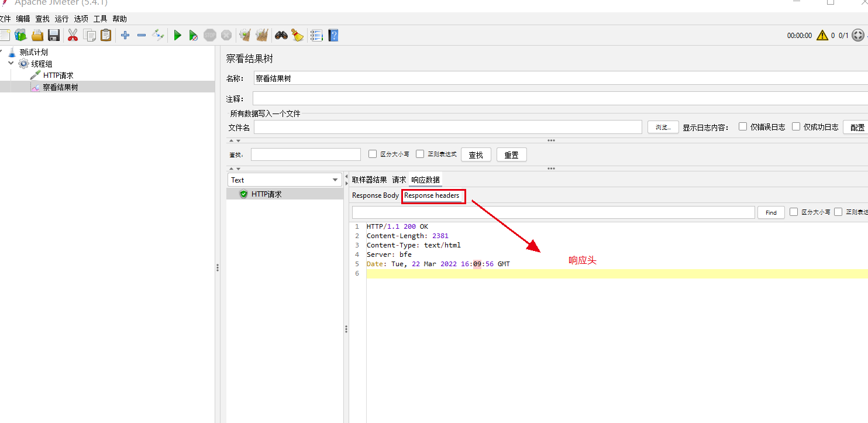Switch to the 取样器结果 tab
The image size is (868, 423).
[x=370, y=180]
